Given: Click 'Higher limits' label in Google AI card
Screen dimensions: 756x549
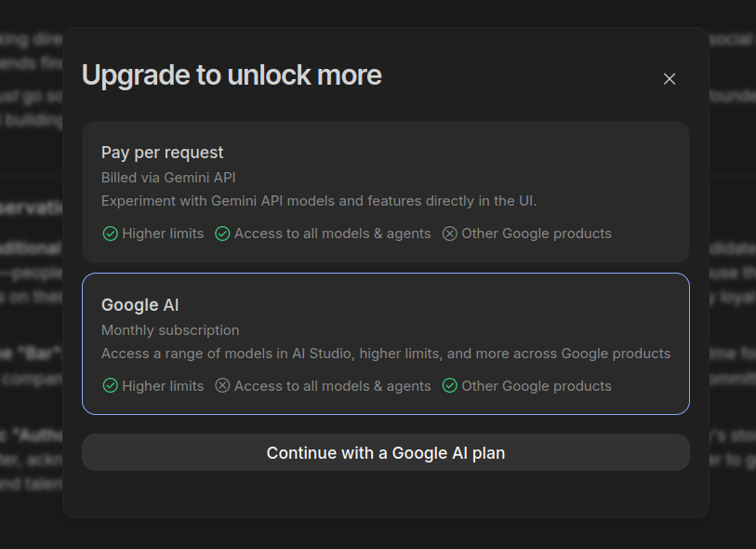Looking at the screenshot, I should pos(163,386).
